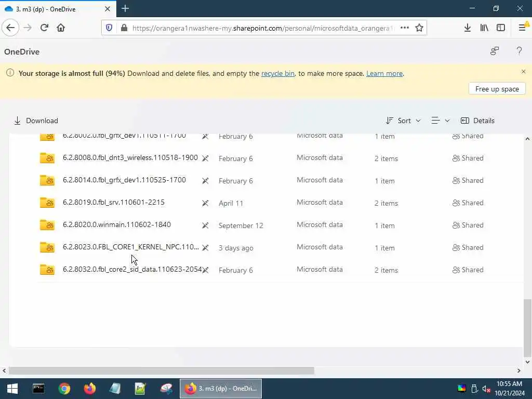Image resolution: width=532 pixels, height=399 pixels.
Task: Open folder 6.2.8023.0.FBL_CORE1_KERNEL_NPC.110...
Action: coord(130,247)
